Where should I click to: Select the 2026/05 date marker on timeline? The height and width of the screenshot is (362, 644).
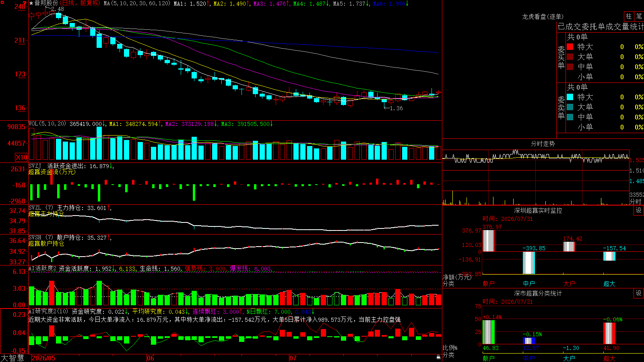(43, 358)
